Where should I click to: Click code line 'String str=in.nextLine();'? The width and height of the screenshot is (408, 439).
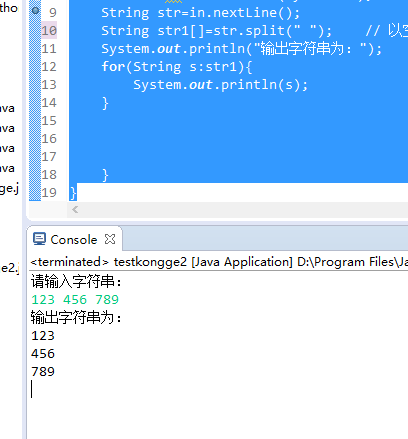pos(201,13)
